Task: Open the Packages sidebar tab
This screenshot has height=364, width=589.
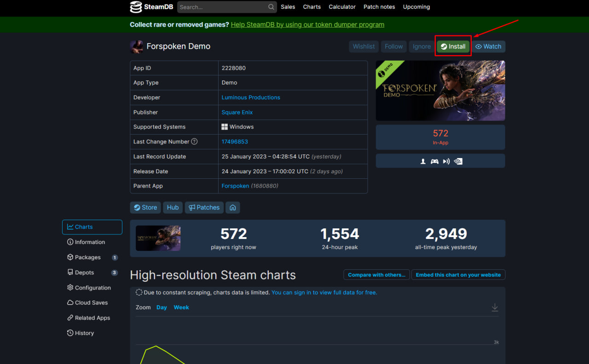Action: pyautogui.click(x=92, y=257)
